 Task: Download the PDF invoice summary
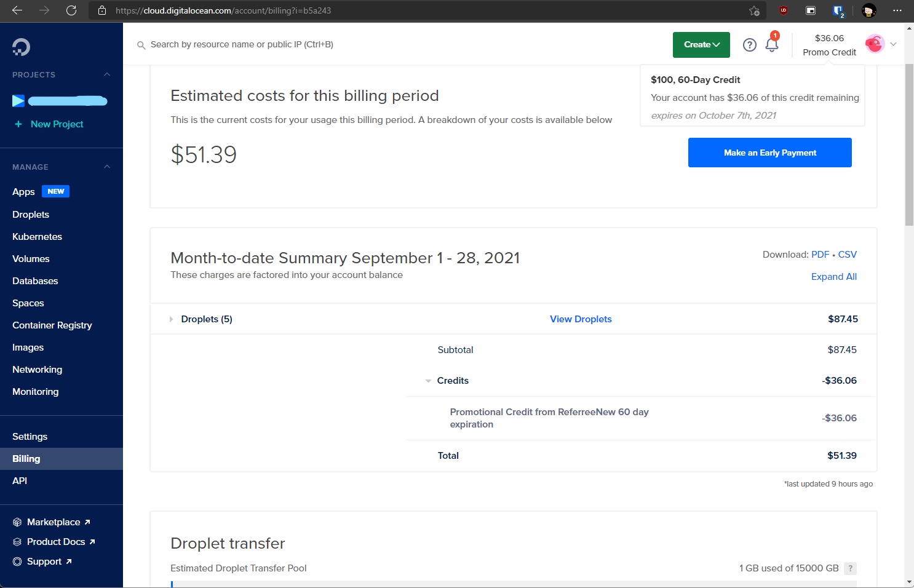pos(820,255)
